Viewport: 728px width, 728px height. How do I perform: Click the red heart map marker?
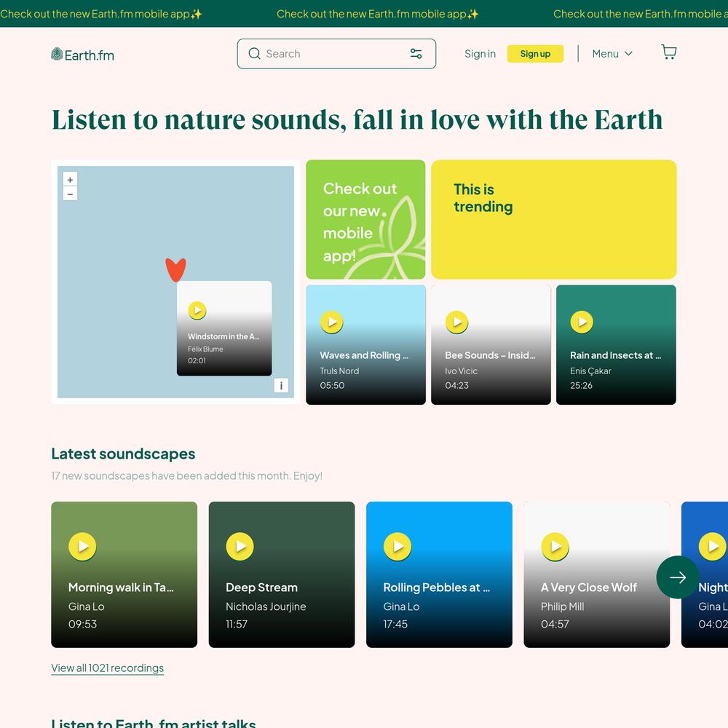(x=175, y=270)
